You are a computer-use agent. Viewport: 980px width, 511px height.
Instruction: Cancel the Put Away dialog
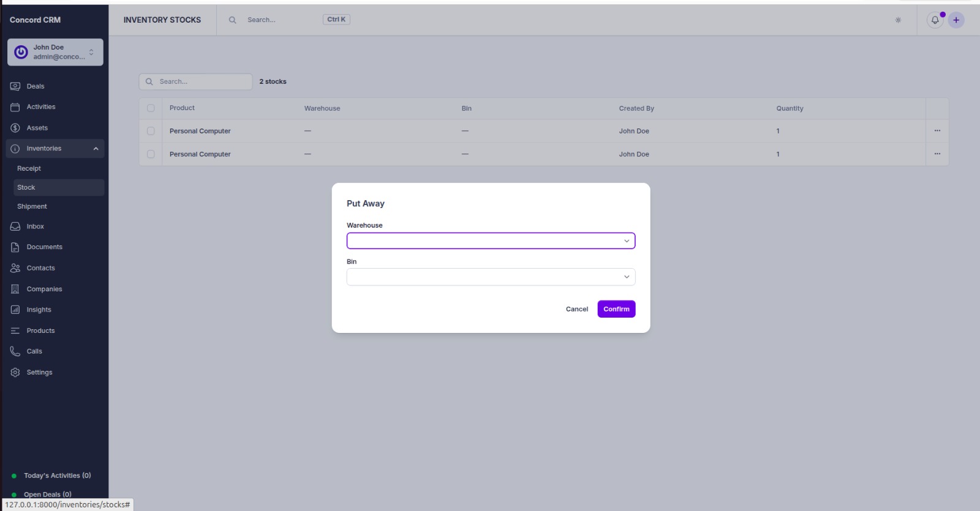click(x=576, y=309)
